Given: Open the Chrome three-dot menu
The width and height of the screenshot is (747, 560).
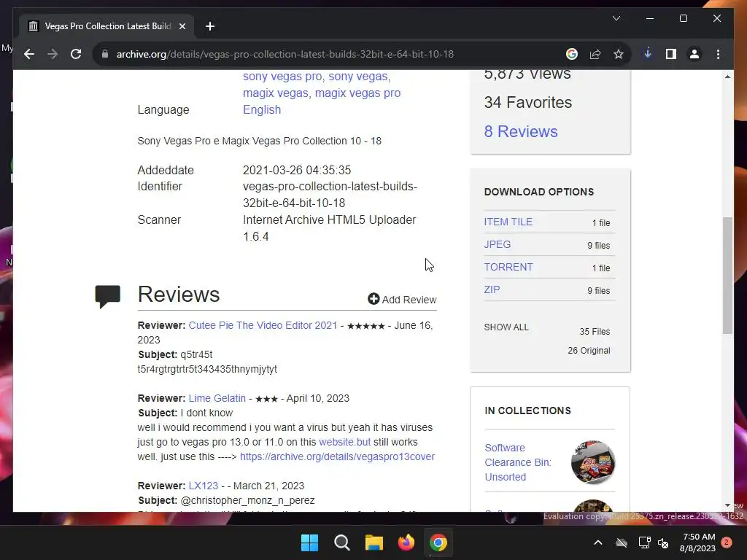Looking at the screenshot, I should 718,54.
